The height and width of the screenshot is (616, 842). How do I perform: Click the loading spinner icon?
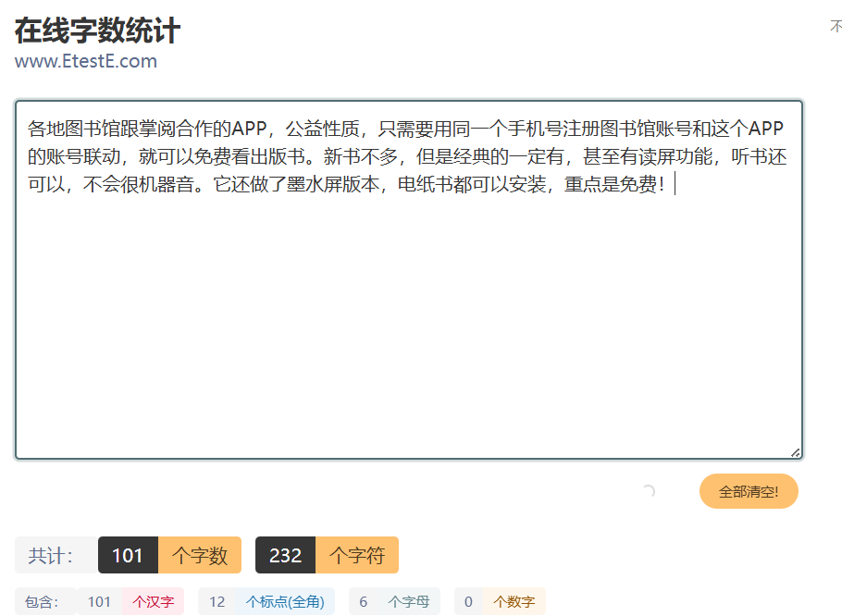point(649,491)
